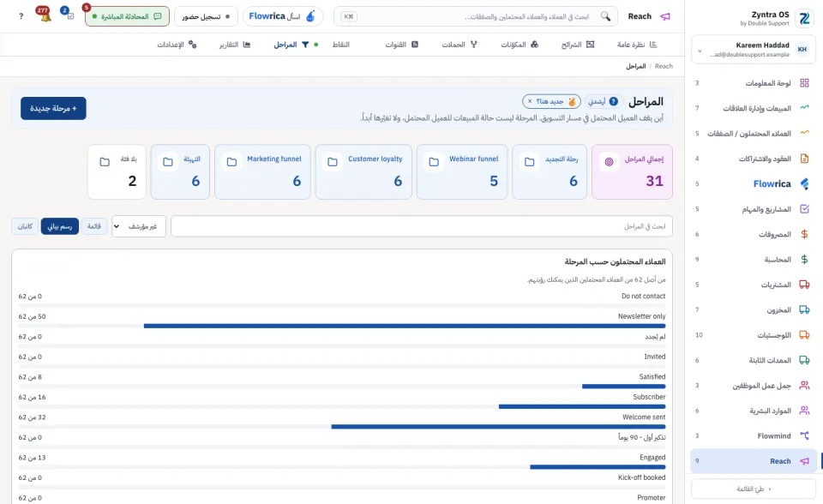Click the اسأل Flowrica ask button

tap(282, 16)
